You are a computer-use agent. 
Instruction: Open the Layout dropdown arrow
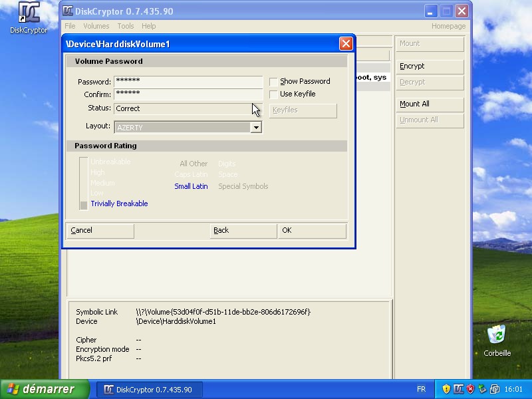point(256,128)
